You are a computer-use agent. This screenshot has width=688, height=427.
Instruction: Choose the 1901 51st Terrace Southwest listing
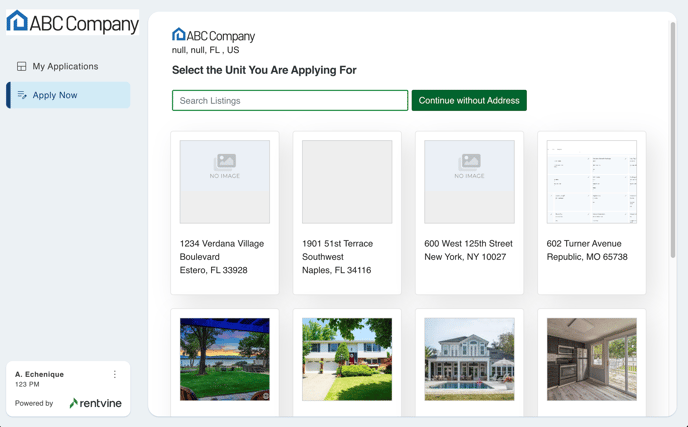coord(347,212)
